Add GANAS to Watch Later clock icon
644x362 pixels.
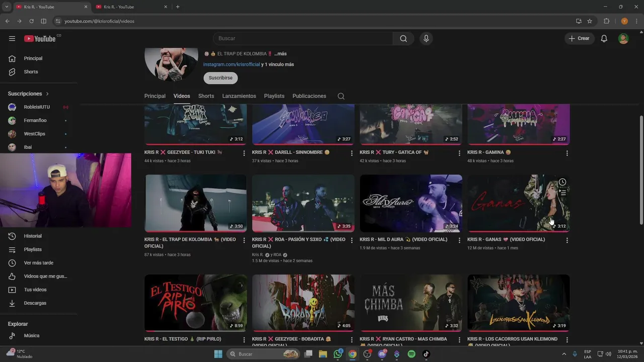[x=562, y=182]
